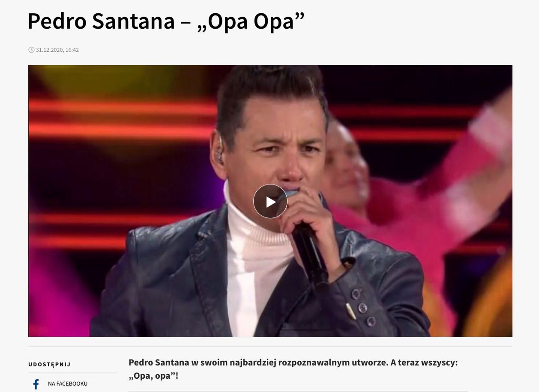Click the clock icon beside the date
Viewport: 539px width, 392px height.
31,50
